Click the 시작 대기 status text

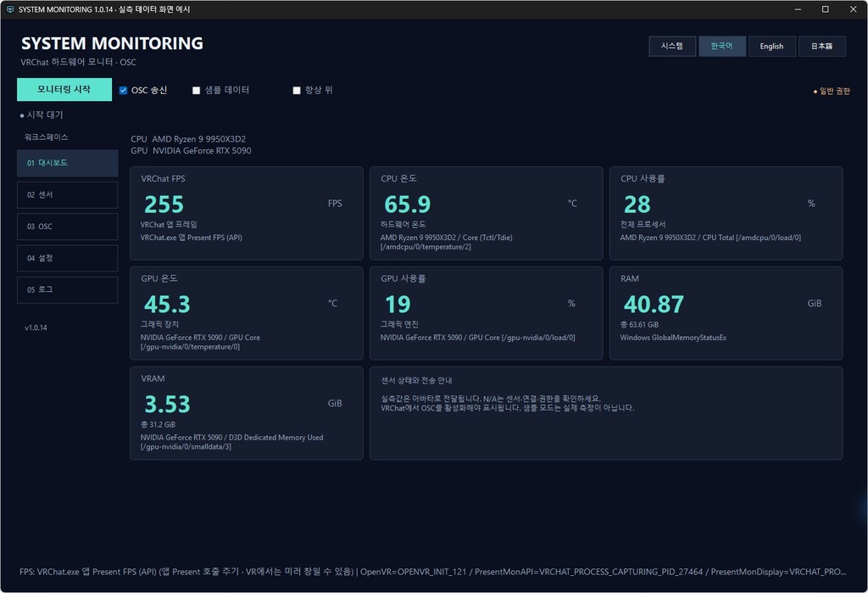45,115
